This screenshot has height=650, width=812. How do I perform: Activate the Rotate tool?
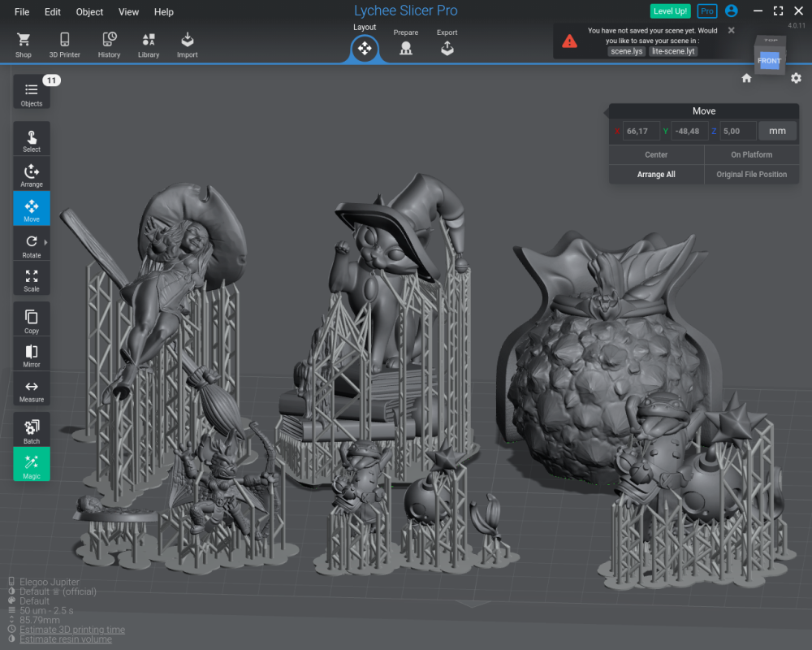[32, 244]
